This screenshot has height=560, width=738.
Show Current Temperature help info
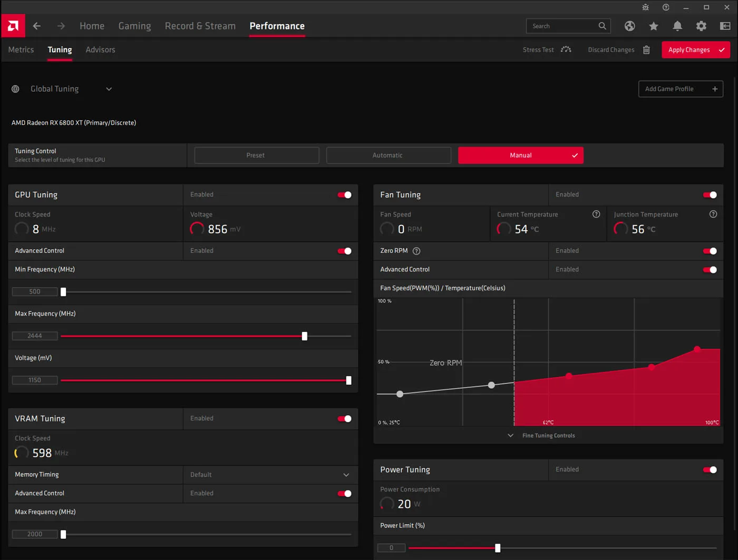coord(596,214)
